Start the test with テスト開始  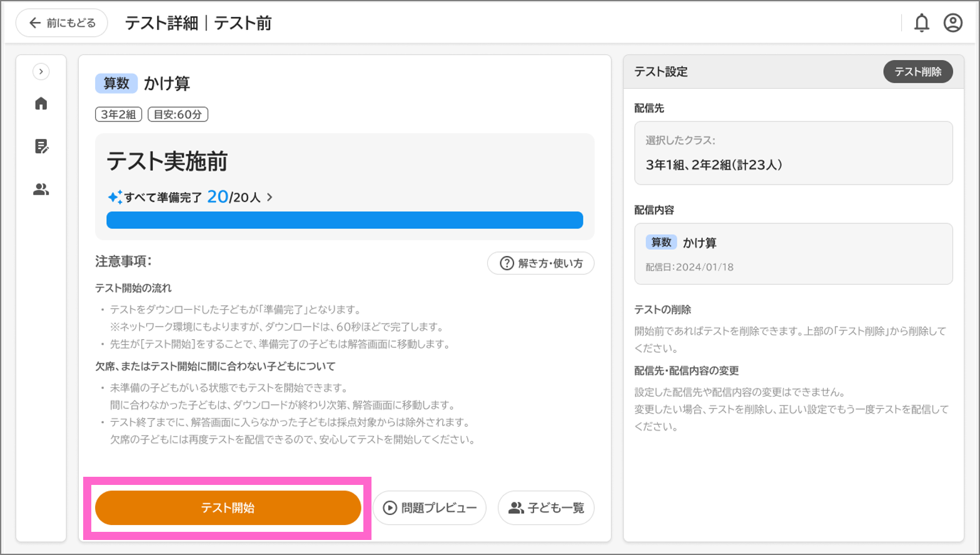(x=228, y=507)
